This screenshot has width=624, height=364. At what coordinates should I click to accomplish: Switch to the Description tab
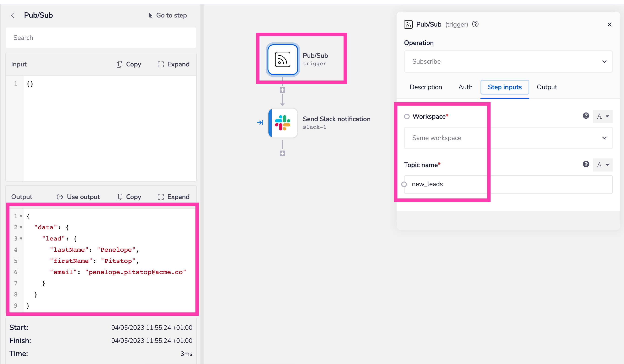pos(426,87)
